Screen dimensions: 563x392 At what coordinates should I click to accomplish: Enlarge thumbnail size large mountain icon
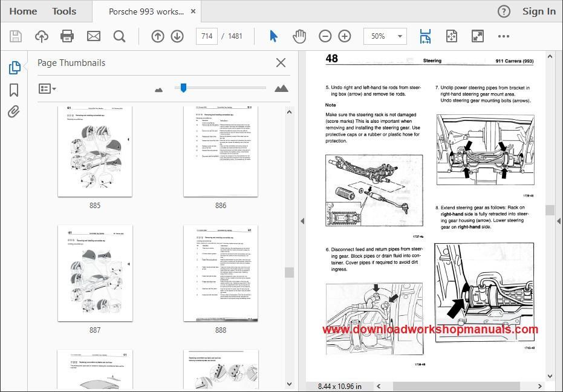(281, 88)
